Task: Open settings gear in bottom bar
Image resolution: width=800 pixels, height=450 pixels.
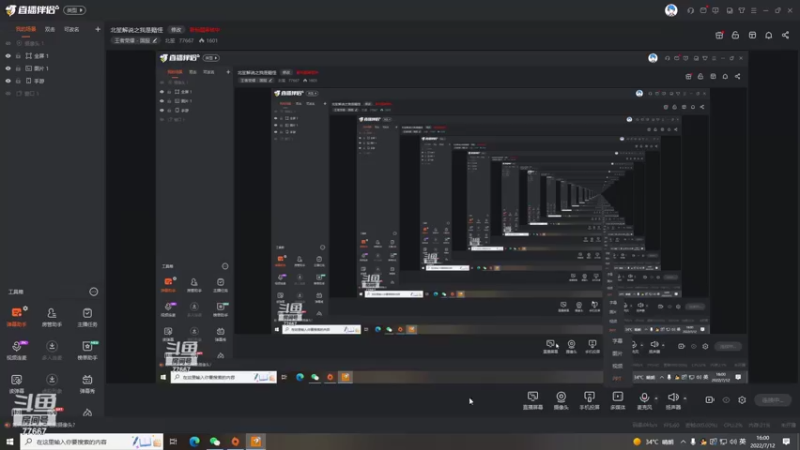Action: tap(742, 400)
